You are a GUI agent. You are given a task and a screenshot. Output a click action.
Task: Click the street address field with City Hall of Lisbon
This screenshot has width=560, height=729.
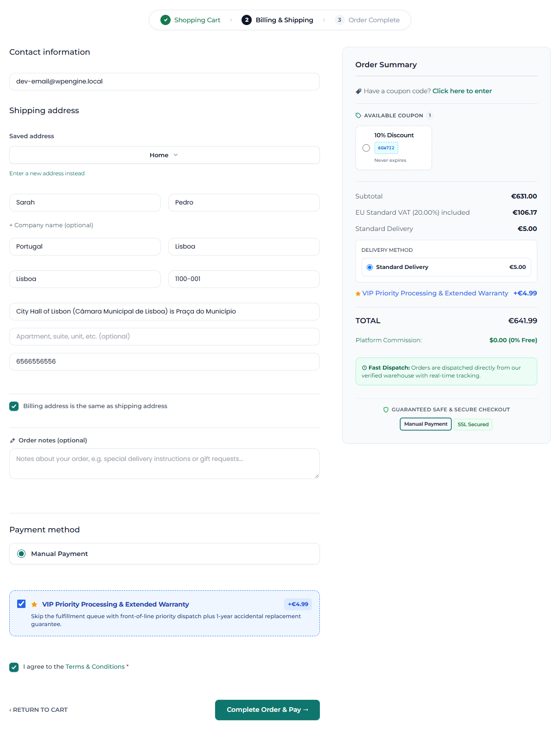pyautogui.click(x=165, y=312)
